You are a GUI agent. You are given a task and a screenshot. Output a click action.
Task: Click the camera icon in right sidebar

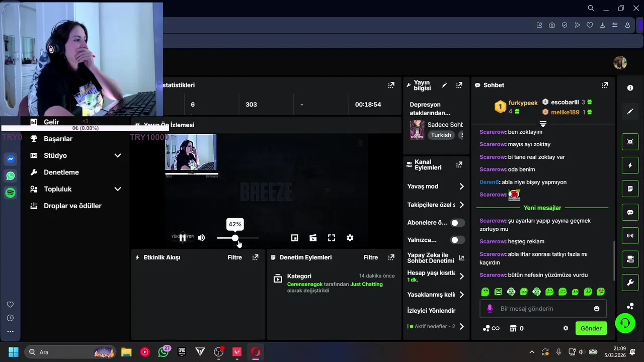630,259
